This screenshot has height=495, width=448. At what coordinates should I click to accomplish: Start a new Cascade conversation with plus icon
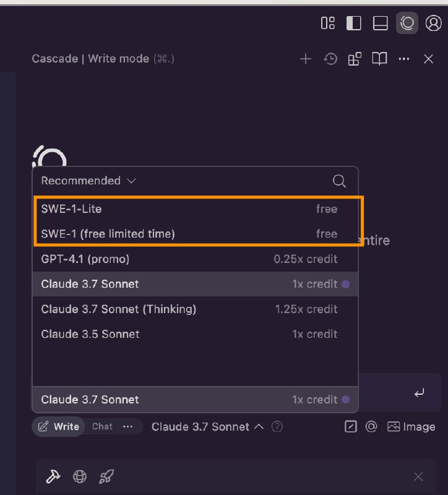[x=305, y=59]
